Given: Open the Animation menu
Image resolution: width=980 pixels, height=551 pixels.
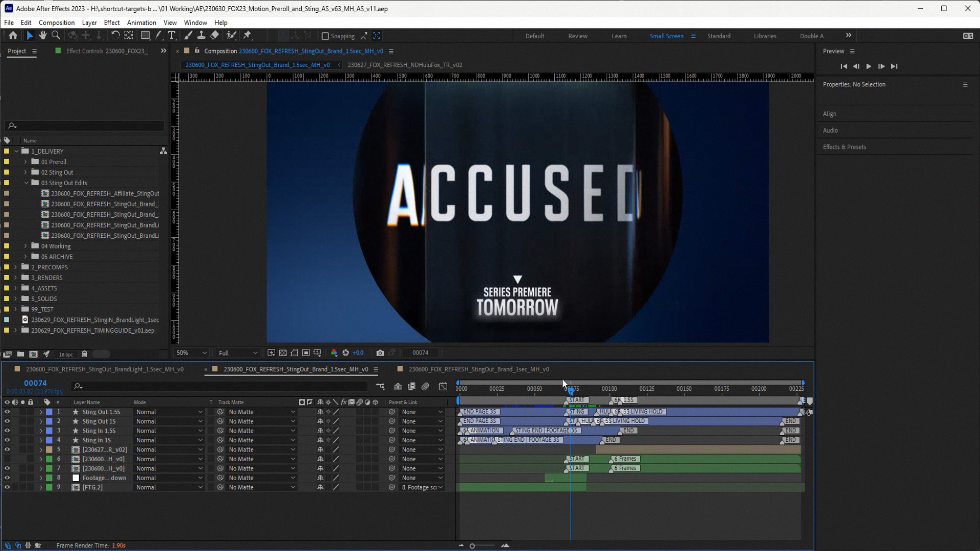Looking at the screenshot, I should (141, 22).
